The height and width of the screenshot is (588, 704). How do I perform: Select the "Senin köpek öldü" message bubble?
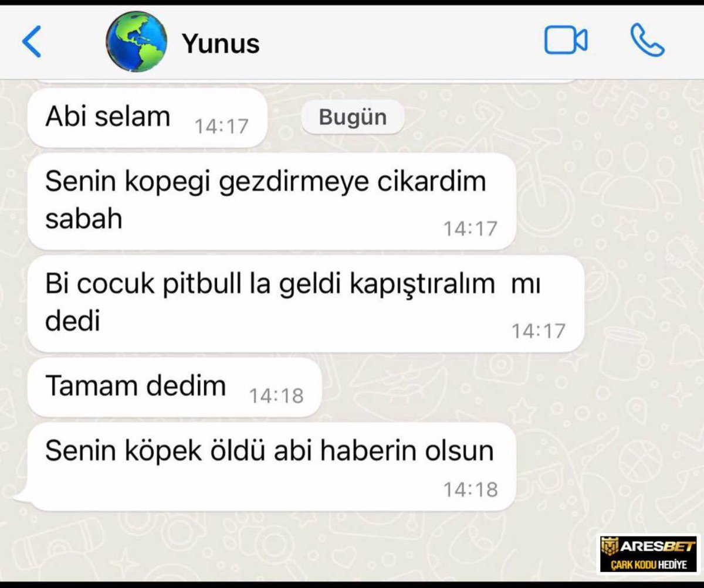pos(272,467)
